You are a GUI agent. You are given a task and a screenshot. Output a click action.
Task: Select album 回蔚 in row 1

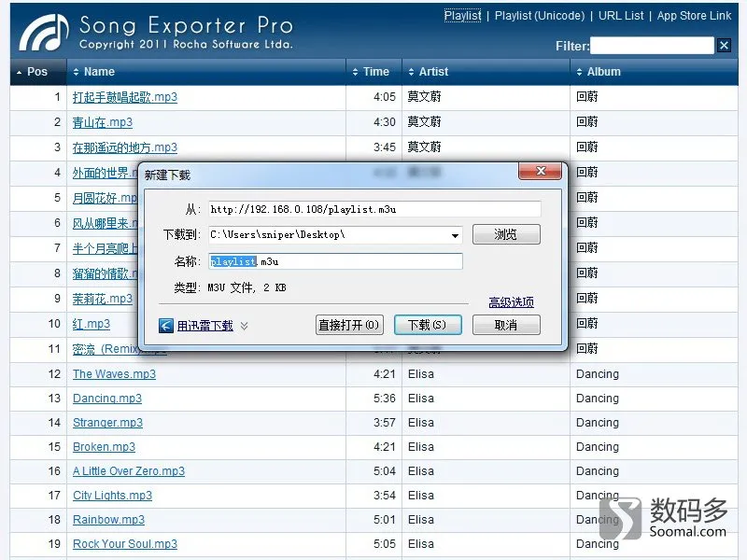coord(587,97)
